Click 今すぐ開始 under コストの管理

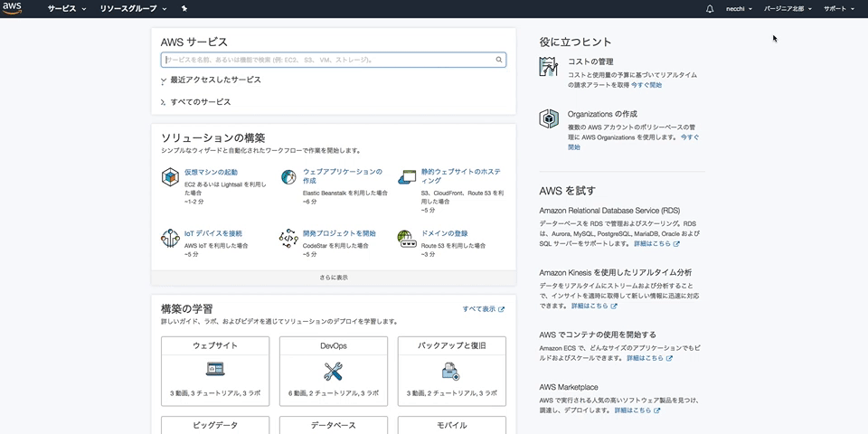tap(646, 85)
